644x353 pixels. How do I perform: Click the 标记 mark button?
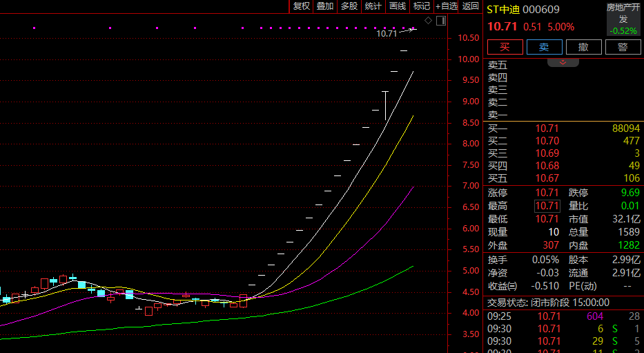coord(421,6)
